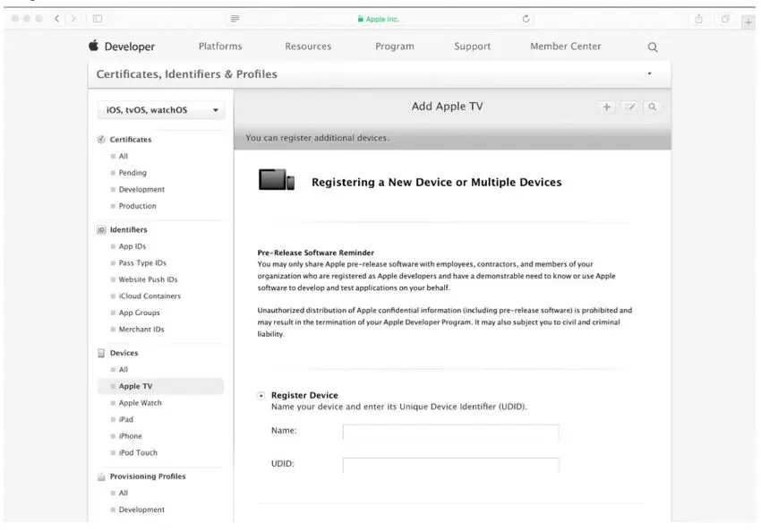This screenshot has width=761, height=532.
Task: Click the Safari forward arrow
Action: [x=73, y=19]
